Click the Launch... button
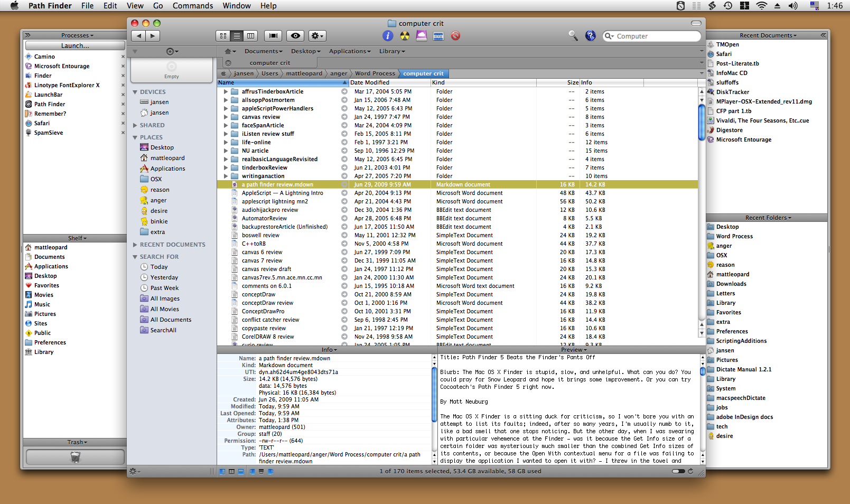Image resolution: width=850 pixels, height=504 pixels. [x=75, y=46]
